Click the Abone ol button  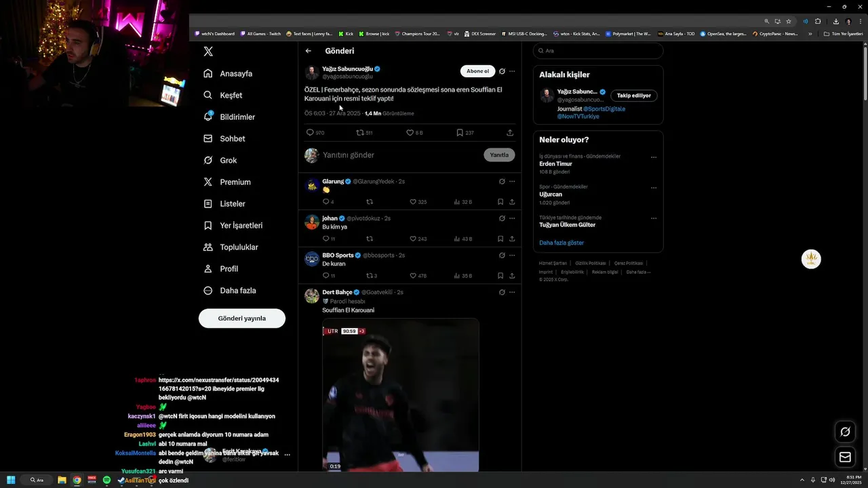(x=477, y=71)
